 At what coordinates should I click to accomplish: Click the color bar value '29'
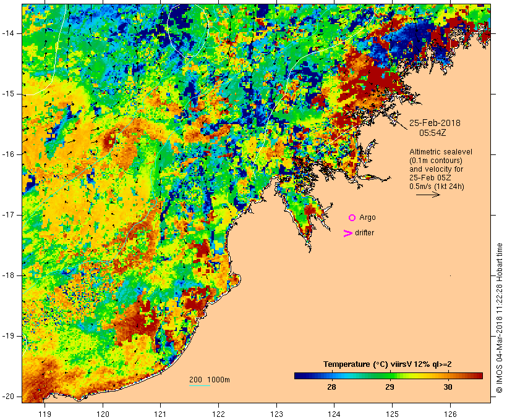tap(390, 387)
